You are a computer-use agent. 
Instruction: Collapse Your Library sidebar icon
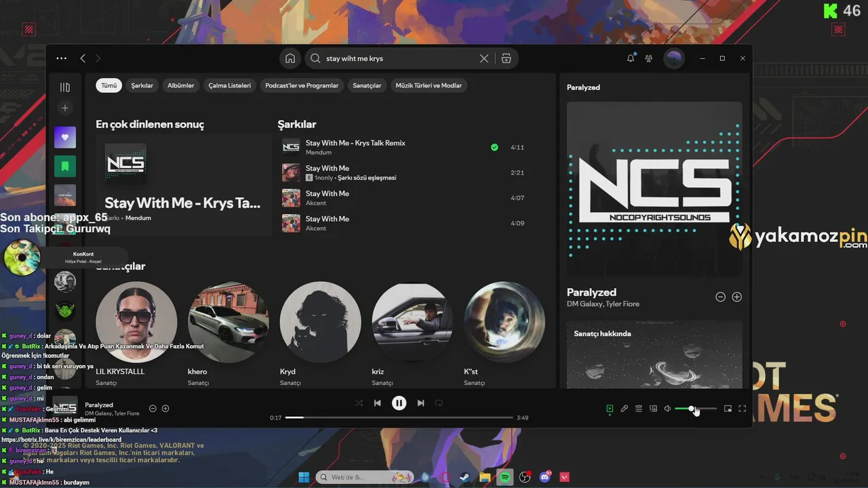65,87
